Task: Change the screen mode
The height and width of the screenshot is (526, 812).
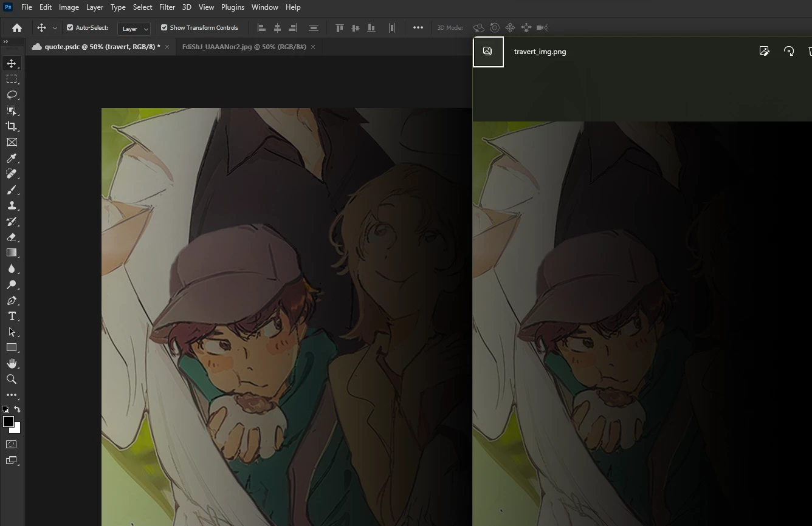Action: [12, 460]
